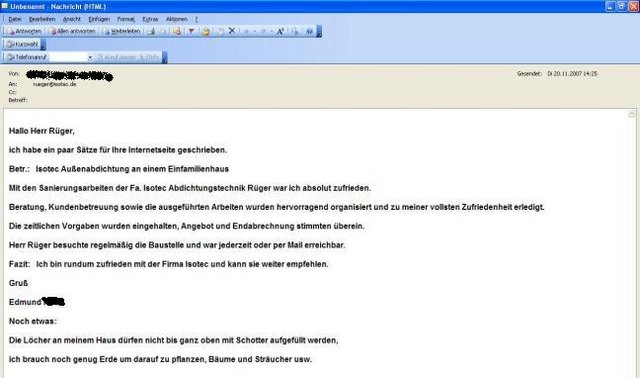
Task: Click the binoculars icon at toolbar end
Action: click(x=309, y=31)
